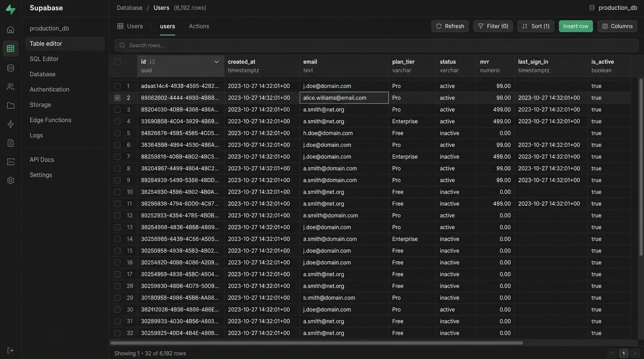
Task: Open the id column dropdown chevron
Action: [217, 62]
